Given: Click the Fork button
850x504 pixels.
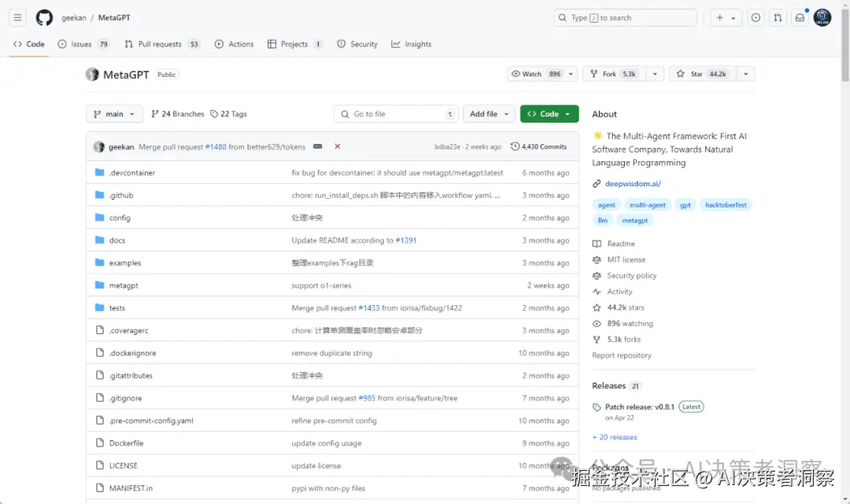Looking at the screenshot, I should [x=614, y=74].
